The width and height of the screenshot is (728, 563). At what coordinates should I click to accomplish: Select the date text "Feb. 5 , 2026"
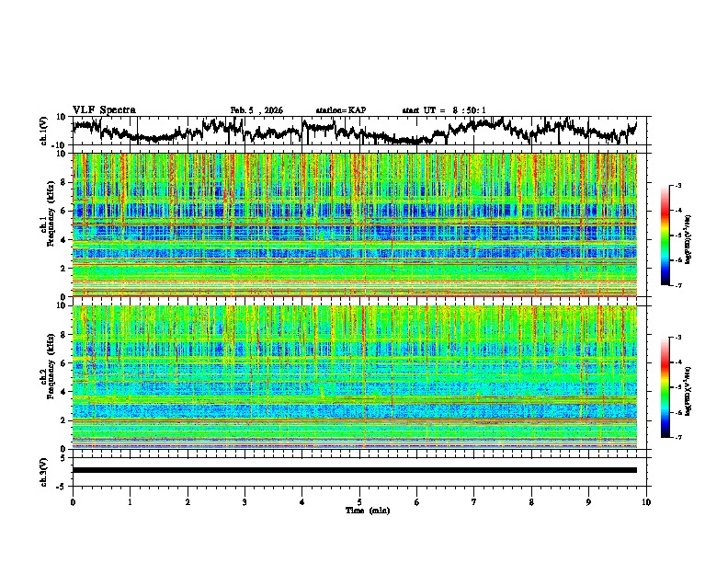click(x=256, y=110)
